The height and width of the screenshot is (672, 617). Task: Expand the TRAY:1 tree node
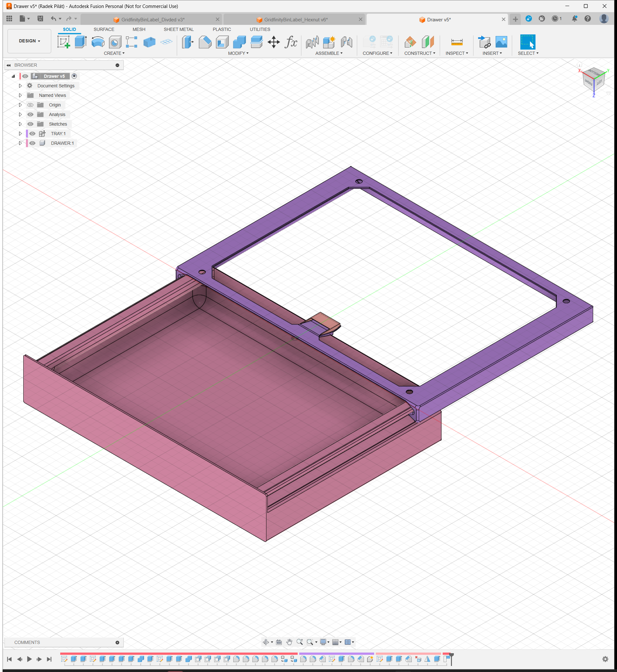click(x=20, y=134)
